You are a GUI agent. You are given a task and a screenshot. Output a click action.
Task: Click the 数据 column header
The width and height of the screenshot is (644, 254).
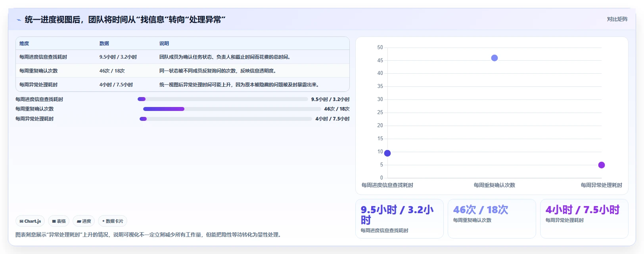[104, 44]
